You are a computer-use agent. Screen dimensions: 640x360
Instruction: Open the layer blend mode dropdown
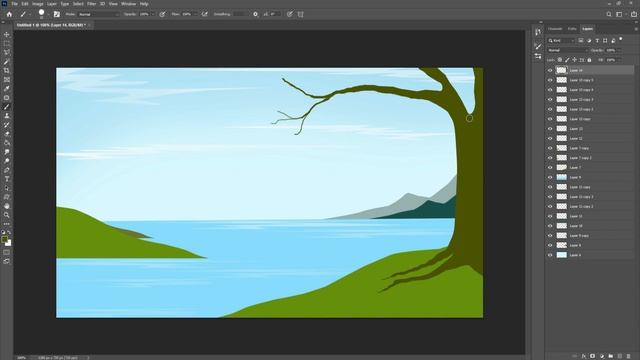tap(567, 50)
